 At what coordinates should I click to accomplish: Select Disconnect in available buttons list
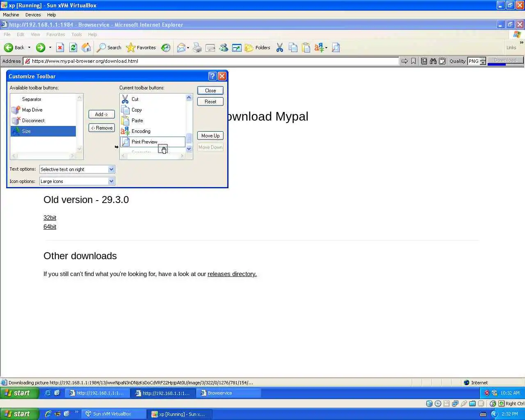(x=43, y=121)
